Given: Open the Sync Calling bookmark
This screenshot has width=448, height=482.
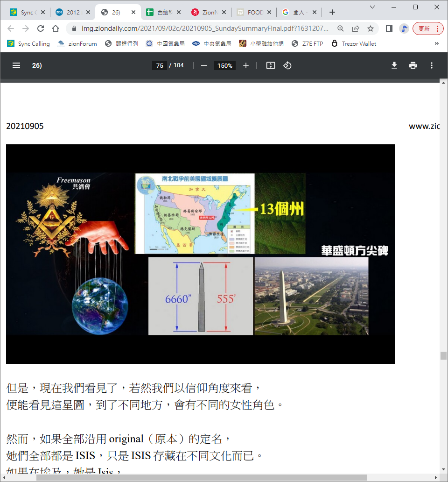Looking at the screenshot, I should [x=28, y=43].
